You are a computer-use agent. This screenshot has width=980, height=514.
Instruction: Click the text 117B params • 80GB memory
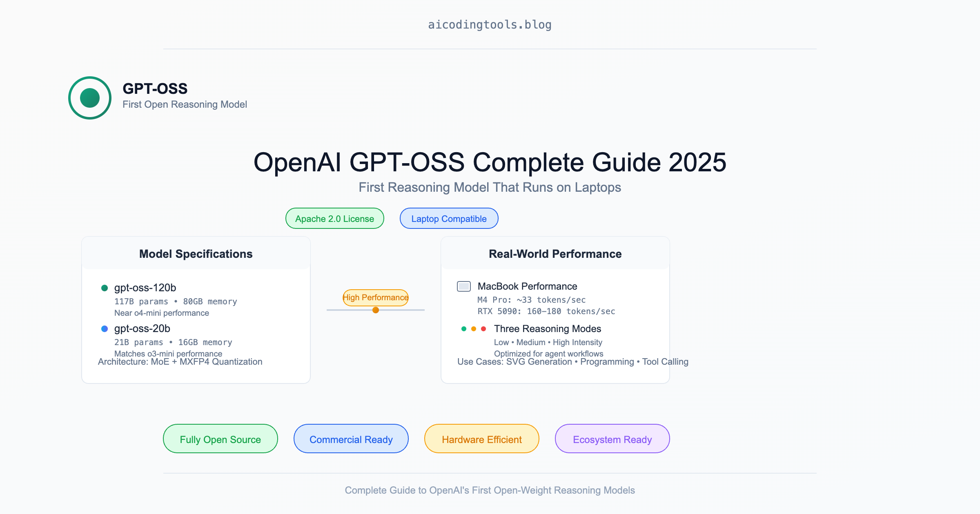point(176,301)
